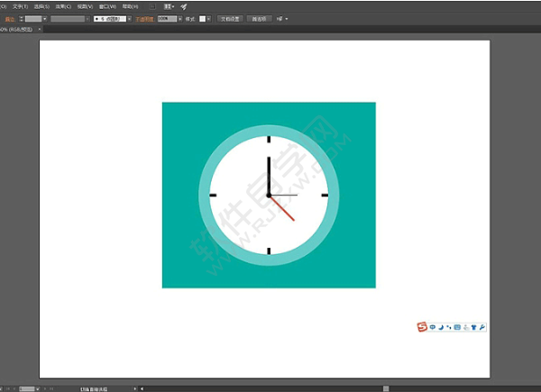The image size is (541, 392).
Task: Open the 帮助(H) menu
Action: pyautogui.click(x=130, y=6)
